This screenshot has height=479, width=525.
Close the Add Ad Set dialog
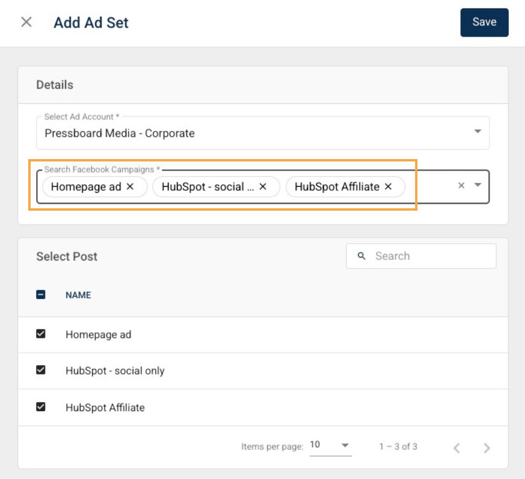point(26,22)
